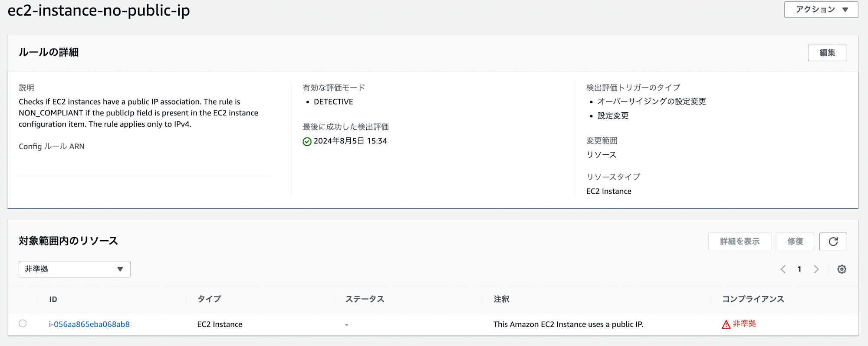Click the 修復 button

point(795,242)
